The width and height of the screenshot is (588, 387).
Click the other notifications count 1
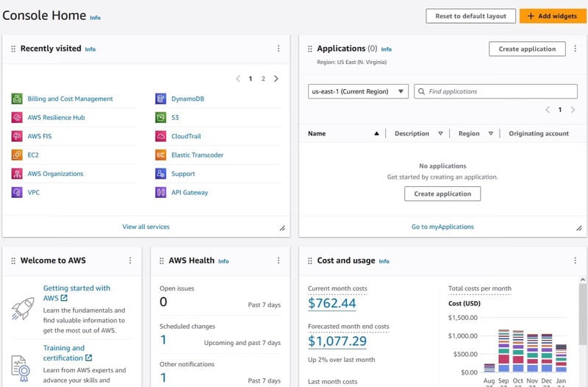(x=163, y=377)
